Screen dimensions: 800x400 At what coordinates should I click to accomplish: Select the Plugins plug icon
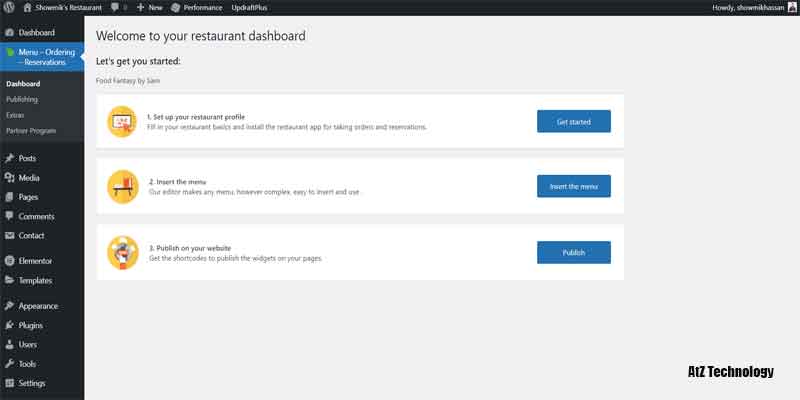click(x=9, y=325)
